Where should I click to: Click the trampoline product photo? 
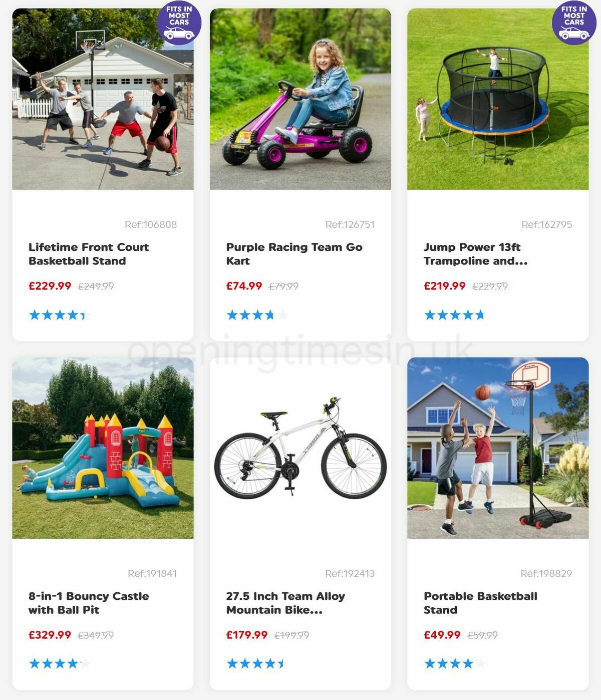pyautogui.click(x=498, y=99)
